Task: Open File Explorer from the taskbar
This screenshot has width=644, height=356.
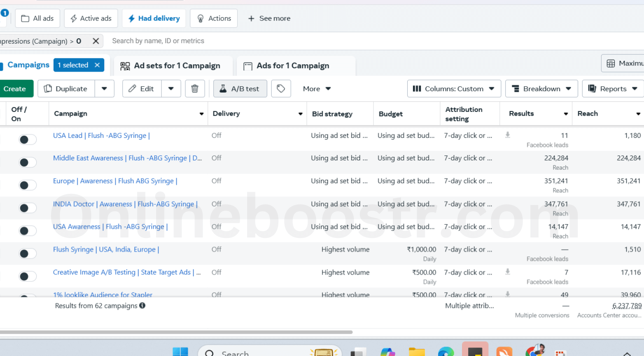Action: [x=416, y=352]
